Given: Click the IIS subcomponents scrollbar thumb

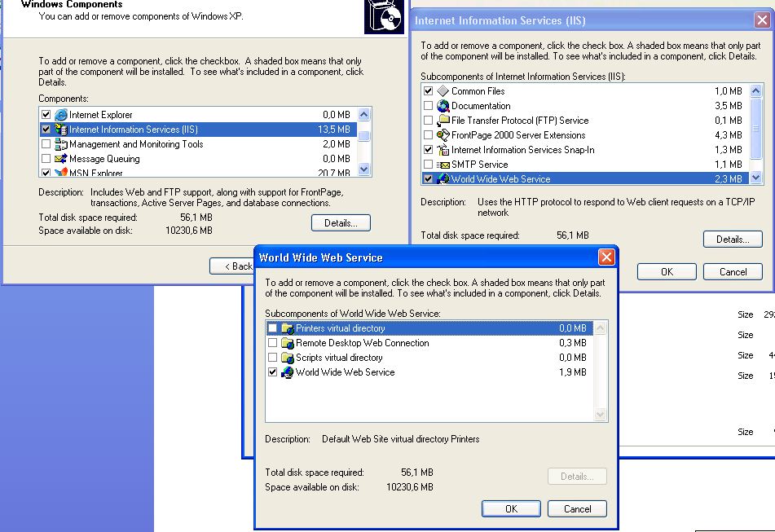Looking at the screenshot, I should click(x=755, y=129).
